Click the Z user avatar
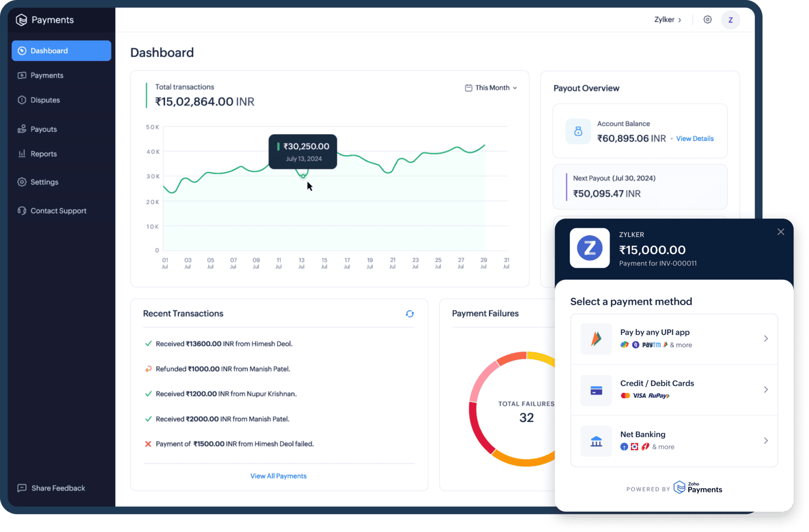Screen dimensions: 809x532 (730, 20)
